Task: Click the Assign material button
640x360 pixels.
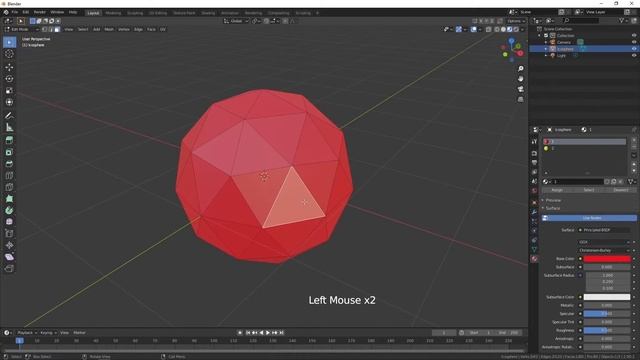Action: (x=557, y=190)
